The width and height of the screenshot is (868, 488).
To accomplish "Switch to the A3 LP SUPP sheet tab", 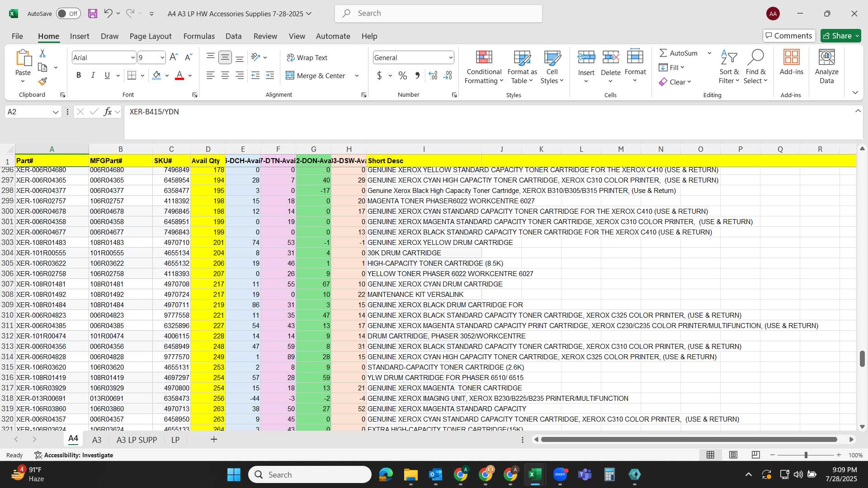I will tap(137, 440).
